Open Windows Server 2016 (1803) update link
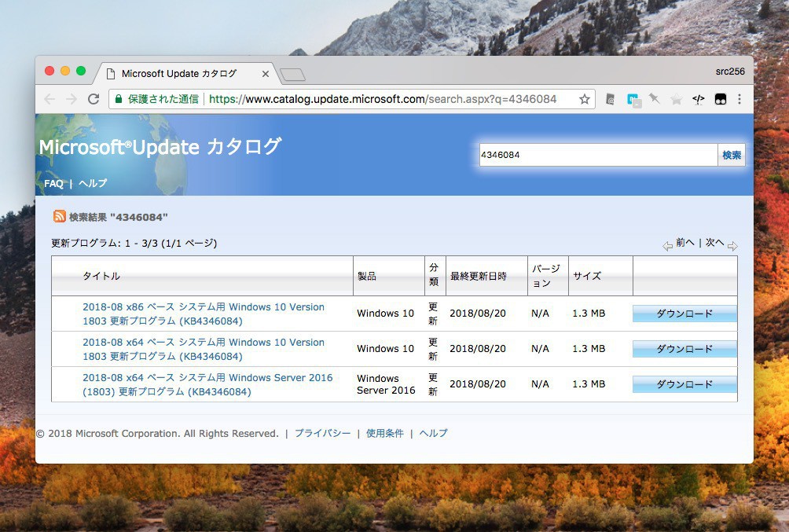This screenshot has width=789, height=532. [x=207, y=384]
